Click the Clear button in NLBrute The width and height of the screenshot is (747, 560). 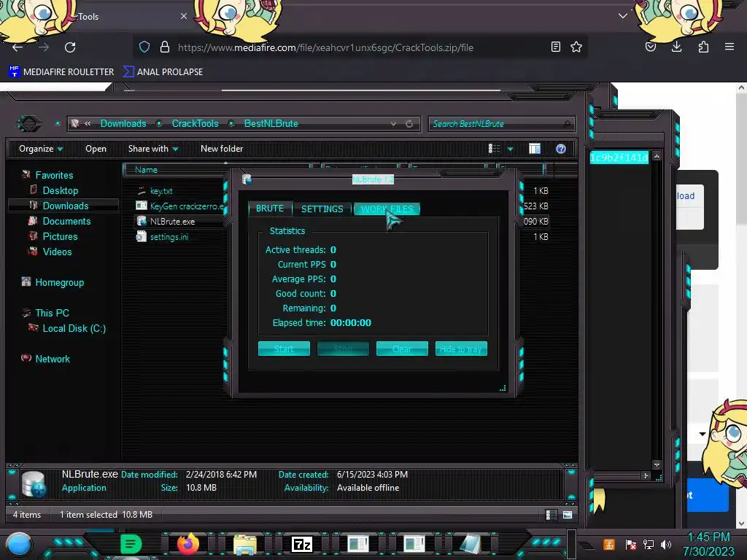[402, 349]
